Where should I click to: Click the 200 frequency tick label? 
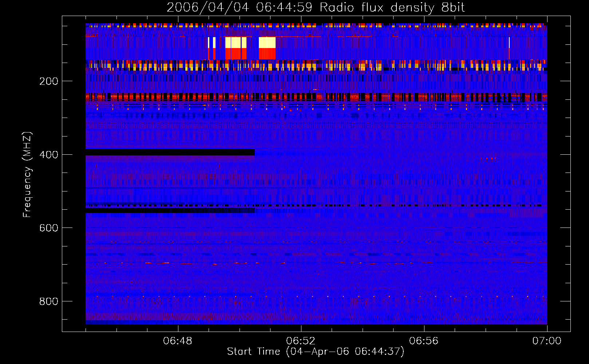tap(49, 81)
